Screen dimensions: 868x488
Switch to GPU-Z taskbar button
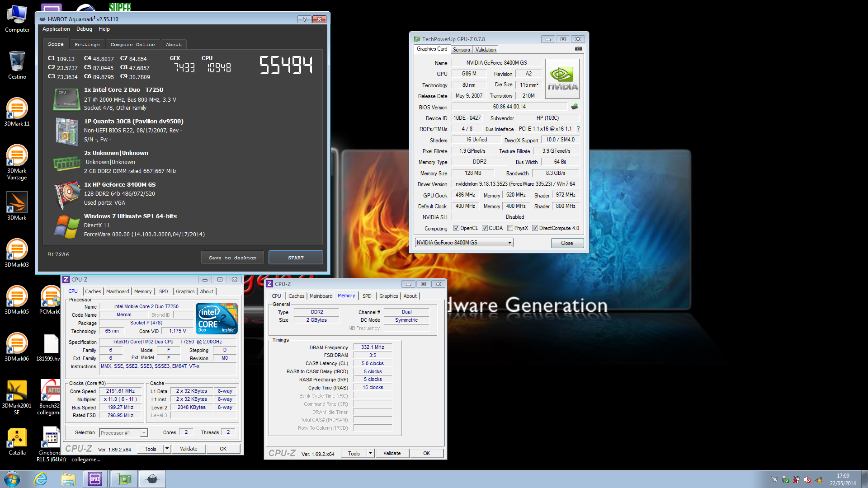point(124,479)
